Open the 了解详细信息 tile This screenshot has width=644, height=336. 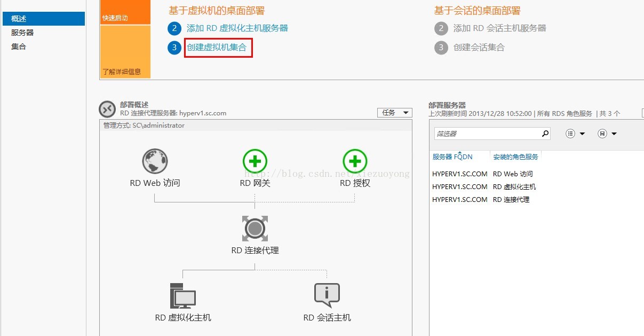125,52
